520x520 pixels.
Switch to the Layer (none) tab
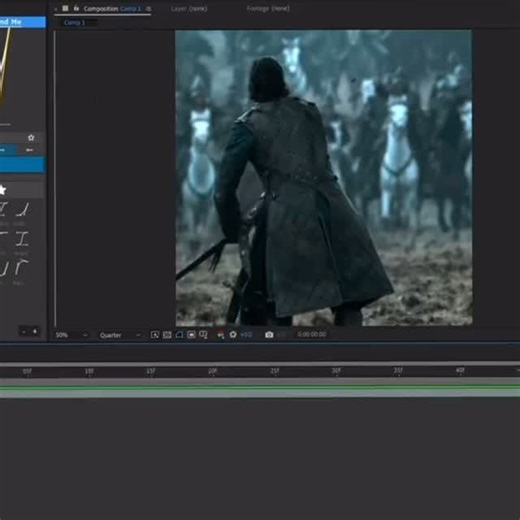coord(189,9)
